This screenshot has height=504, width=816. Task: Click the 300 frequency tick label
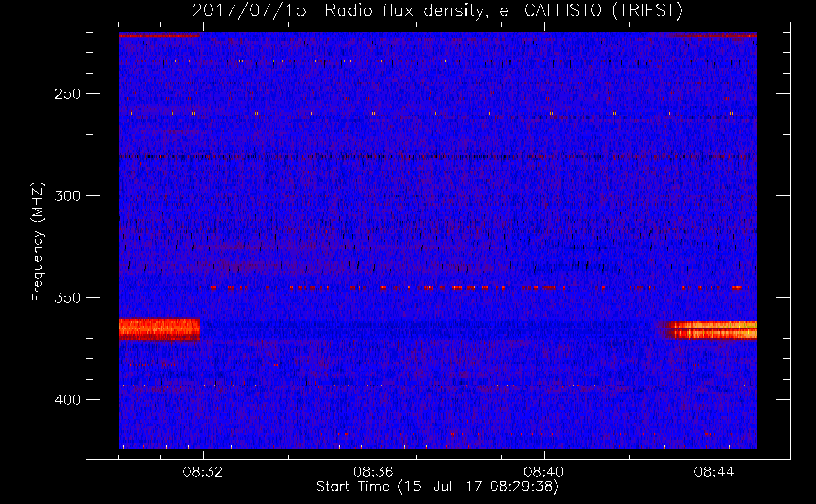click(x=68, y=196)
